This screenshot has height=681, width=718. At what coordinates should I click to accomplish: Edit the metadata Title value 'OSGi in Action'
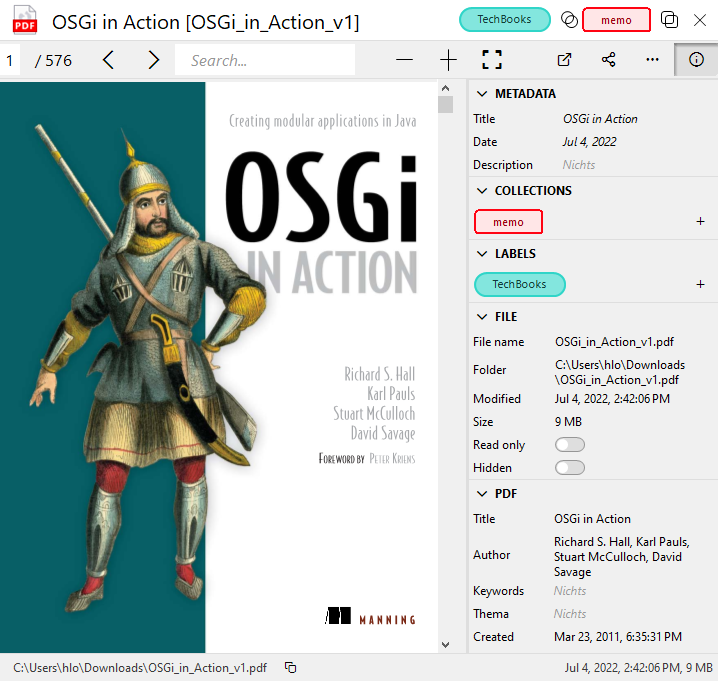tap(600, 119)
